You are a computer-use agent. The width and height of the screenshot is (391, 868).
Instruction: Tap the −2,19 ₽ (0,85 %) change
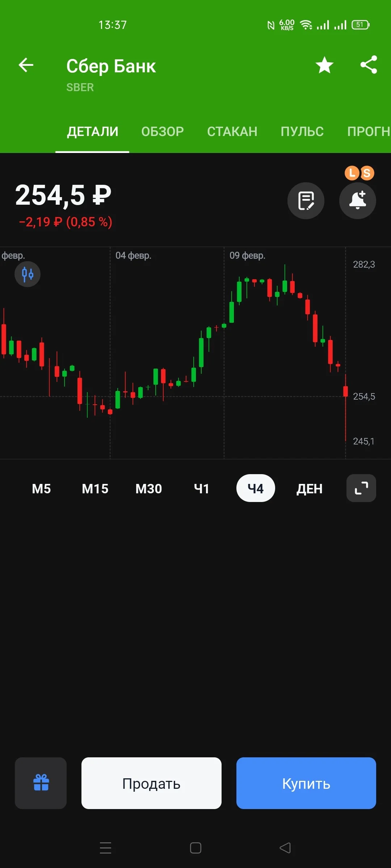coord(66,222)
